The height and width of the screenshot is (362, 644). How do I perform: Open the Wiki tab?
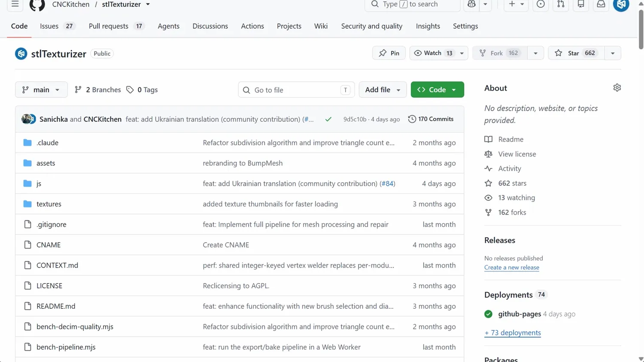click(321, 26)
